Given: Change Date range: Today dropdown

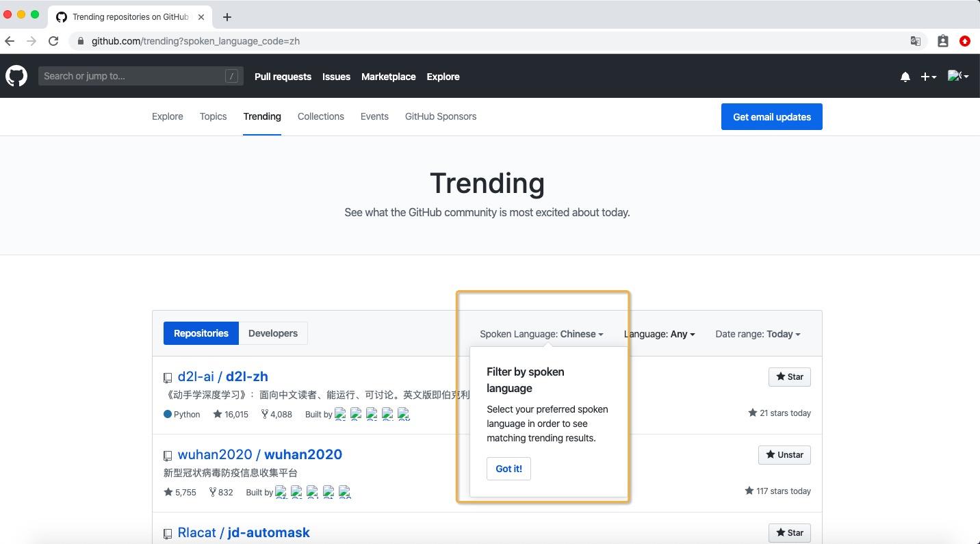Looking at the screenshot, I should [x=758, y=334].
